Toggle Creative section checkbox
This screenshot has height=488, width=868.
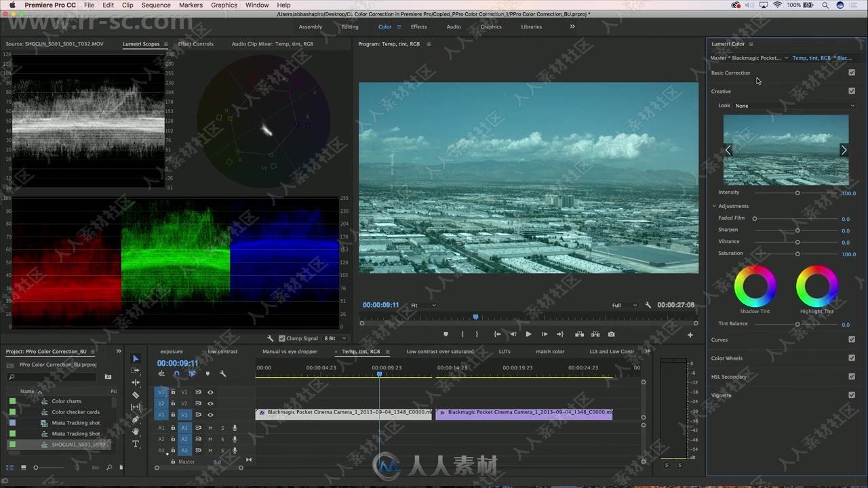click(x=852, y=91)
